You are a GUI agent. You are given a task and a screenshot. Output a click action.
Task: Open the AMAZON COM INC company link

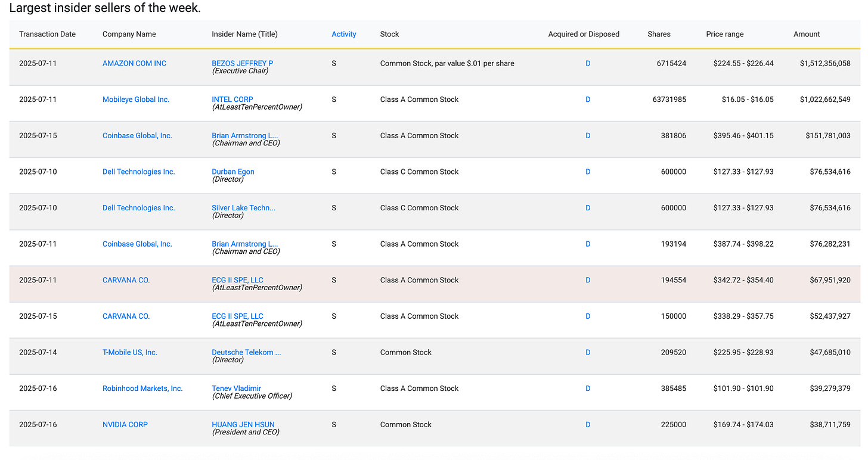[x=134, y=63]
